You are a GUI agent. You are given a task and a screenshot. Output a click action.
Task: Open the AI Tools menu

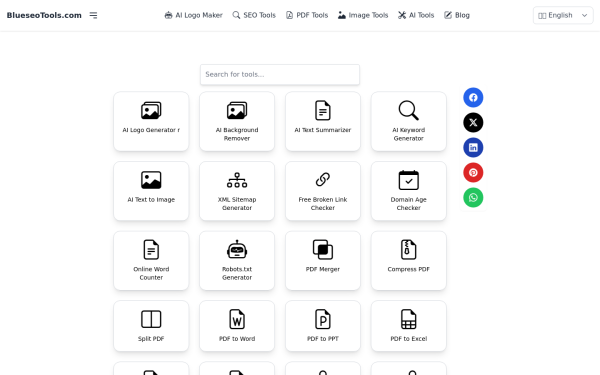pos(416,15)
